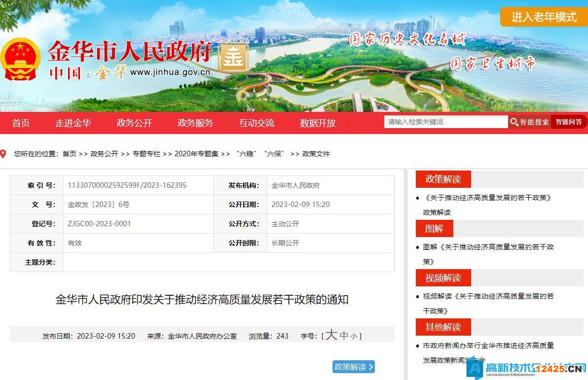Select 中 font size
This screenshot has height=380, width=588.
(x=344, y=336)
